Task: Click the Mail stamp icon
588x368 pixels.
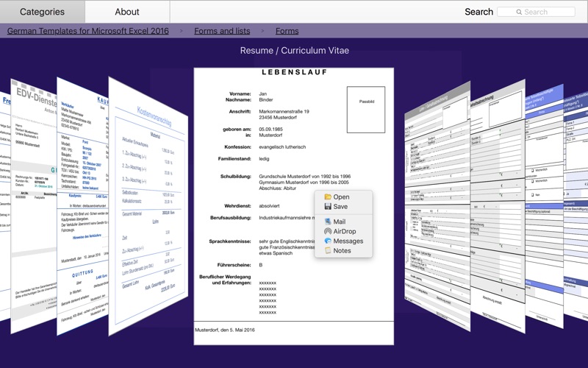Action: click(x=328, y=222)
